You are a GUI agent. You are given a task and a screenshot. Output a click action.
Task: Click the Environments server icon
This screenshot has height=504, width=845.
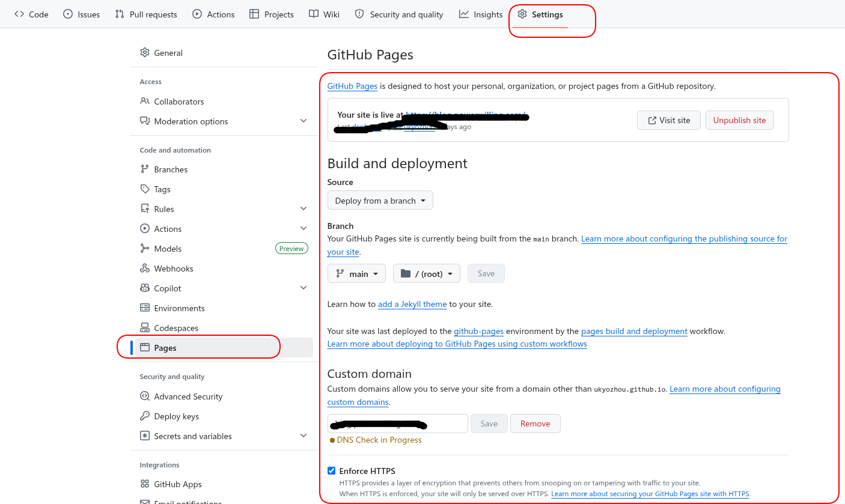pyautogui.click(x=144, y=308)
